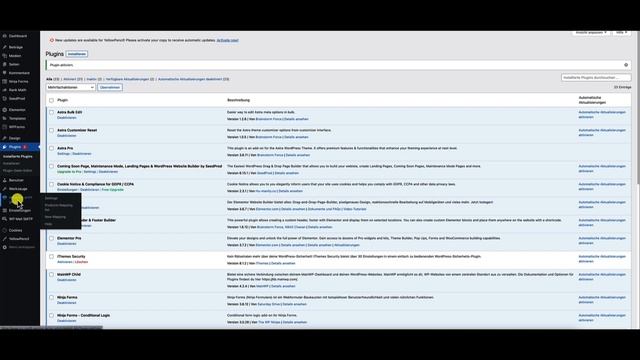Click the Beiträge pin icon in sidebar
640x360 pixels.
click(x=4, y=47)
